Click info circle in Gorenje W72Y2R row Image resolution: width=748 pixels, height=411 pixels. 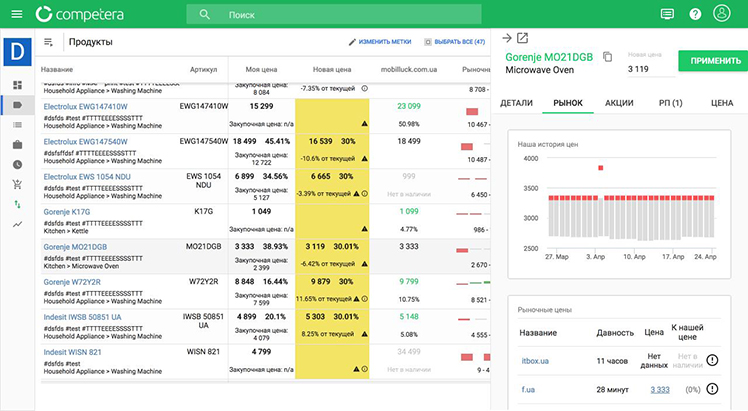[x=364, y=299]
